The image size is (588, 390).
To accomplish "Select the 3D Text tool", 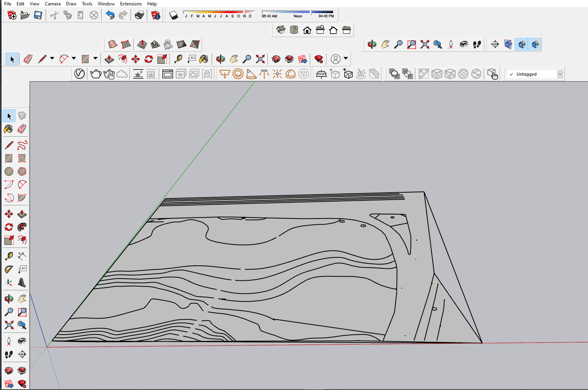I will (22, 283).
